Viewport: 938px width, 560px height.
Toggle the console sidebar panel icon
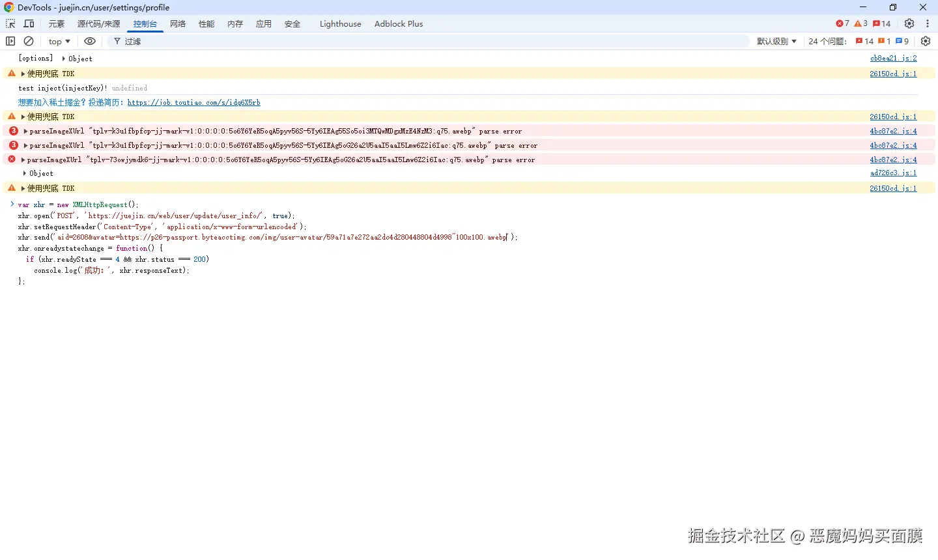pos(10,41)
